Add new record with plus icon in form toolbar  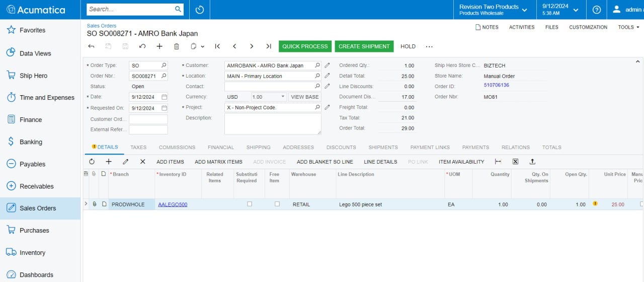pos(159,46)
